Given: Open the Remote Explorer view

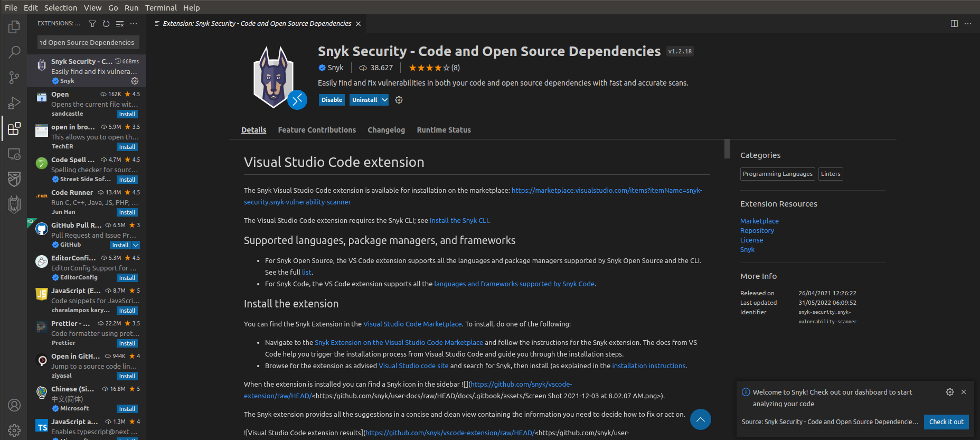Looking at the screenshot, I should point(14,154).
